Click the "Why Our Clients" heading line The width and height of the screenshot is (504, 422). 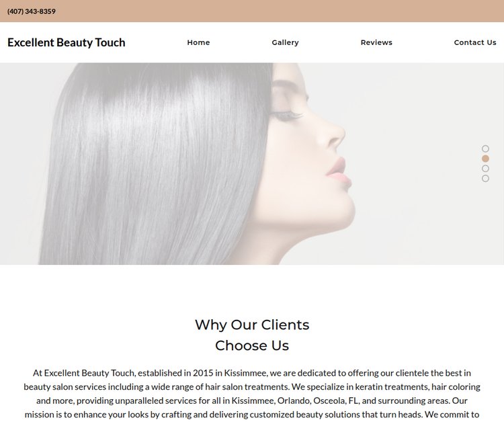point(252,325)
